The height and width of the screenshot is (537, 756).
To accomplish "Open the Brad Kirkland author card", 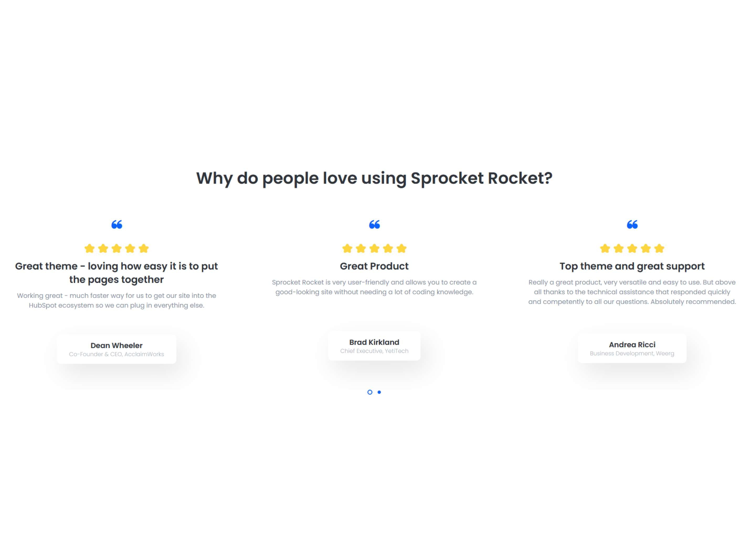I will [x=374, y=346].
